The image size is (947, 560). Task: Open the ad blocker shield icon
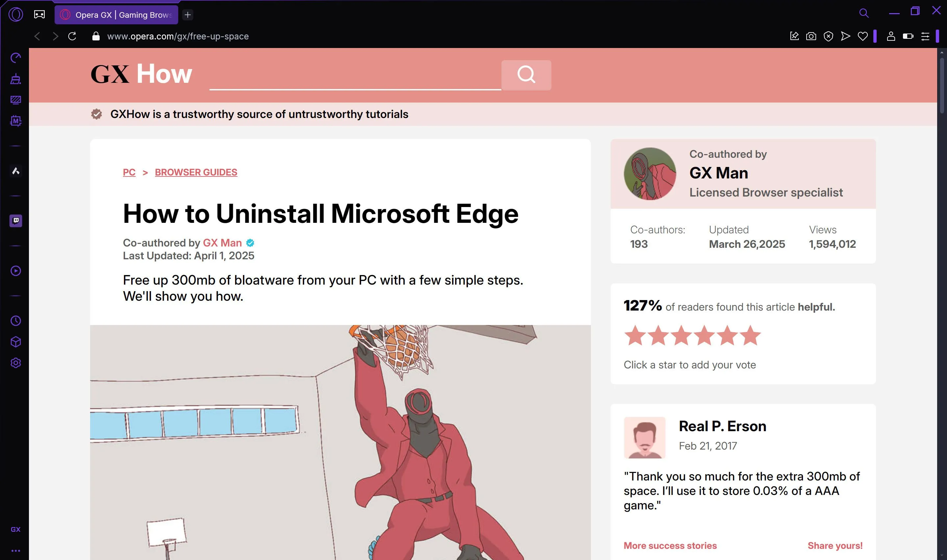[828, 36]
